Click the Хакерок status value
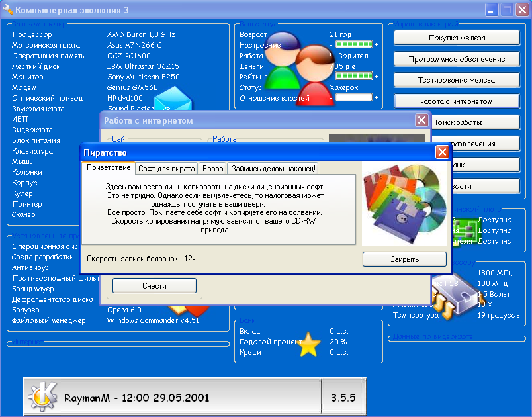Image resolution: width=532 pixels, height=417 pixels. [343, 87]
